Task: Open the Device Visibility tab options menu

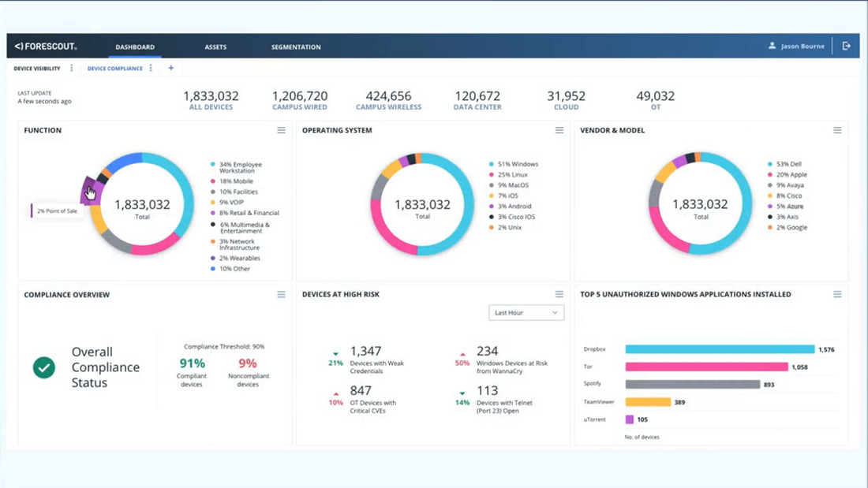Action: pyautogui.click(x=71, y=68)
